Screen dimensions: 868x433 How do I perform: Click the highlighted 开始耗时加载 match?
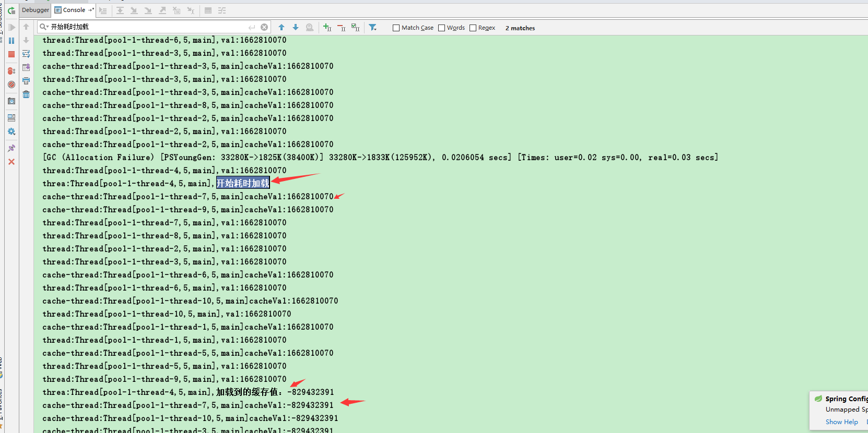243,183
